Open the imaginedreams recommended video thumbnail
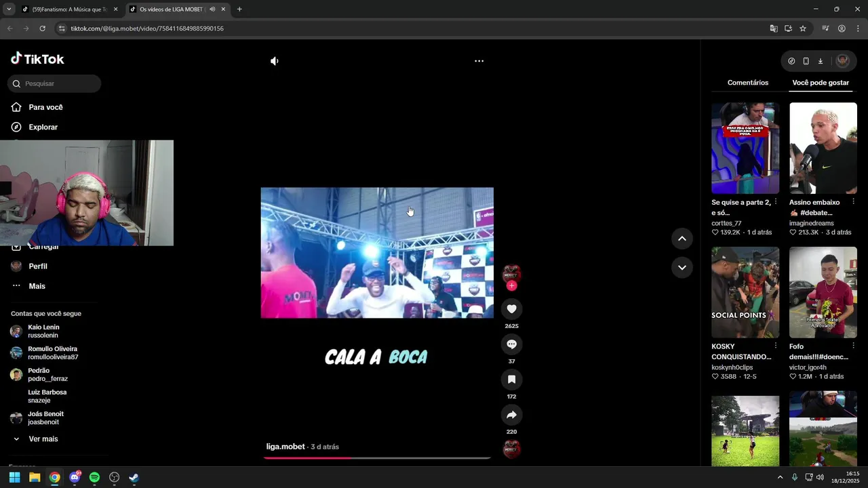 tap(823, 148)
